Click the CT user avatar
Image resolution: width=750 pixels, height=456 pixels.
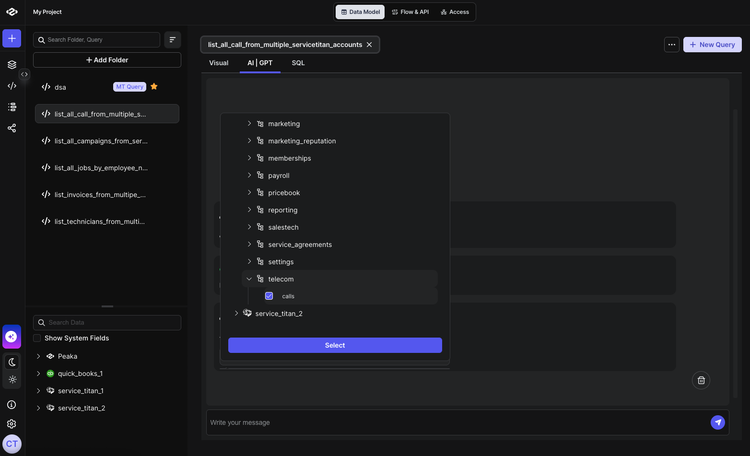(12, 444)
